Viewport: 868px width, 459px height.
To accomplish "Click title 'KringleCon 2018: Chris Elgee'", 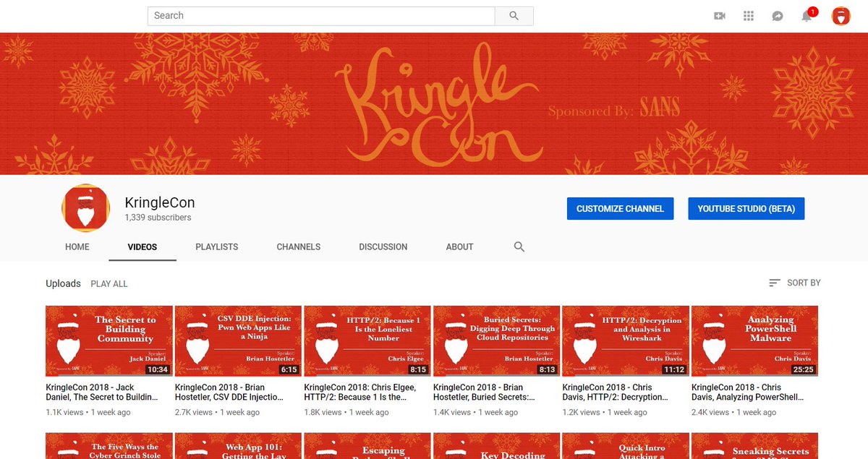I will (360, 392).
